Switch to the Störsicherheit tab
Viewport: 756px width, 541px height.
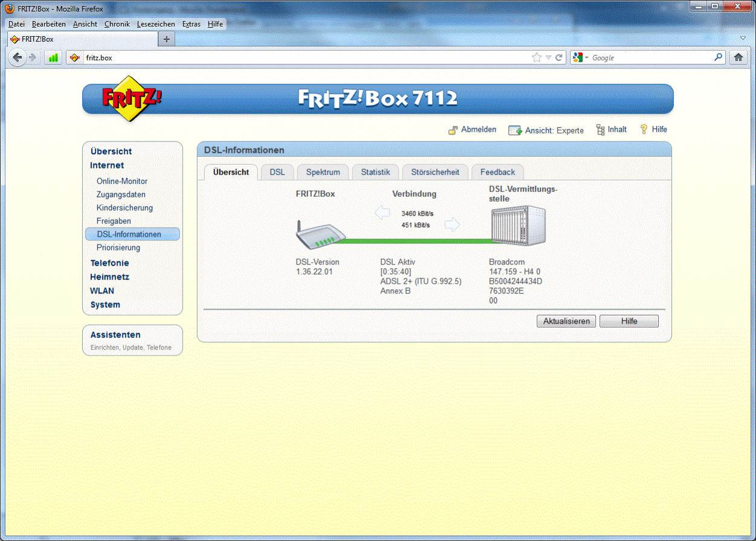tap(435, 172)
